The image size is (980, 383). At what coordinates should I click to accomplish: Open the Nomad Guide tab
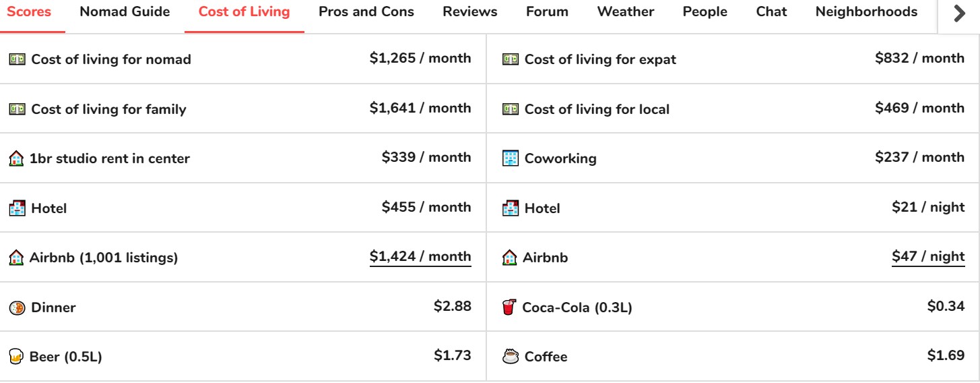coord(125,12)
